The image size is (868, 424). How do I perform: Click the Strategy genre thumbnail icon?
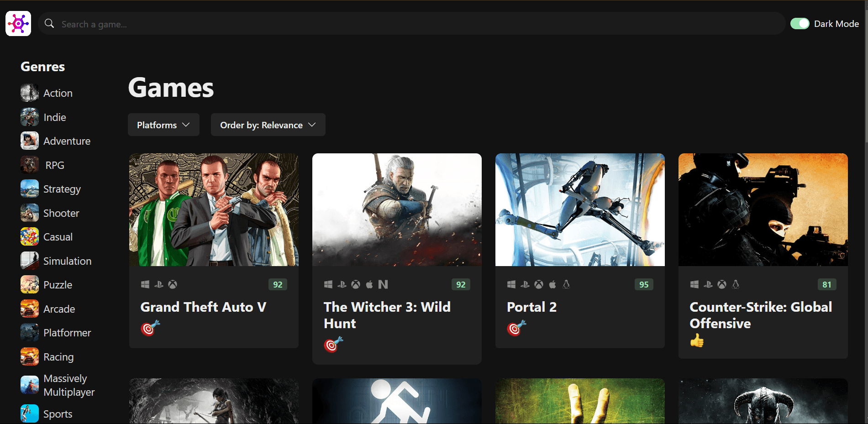[30, 189]
